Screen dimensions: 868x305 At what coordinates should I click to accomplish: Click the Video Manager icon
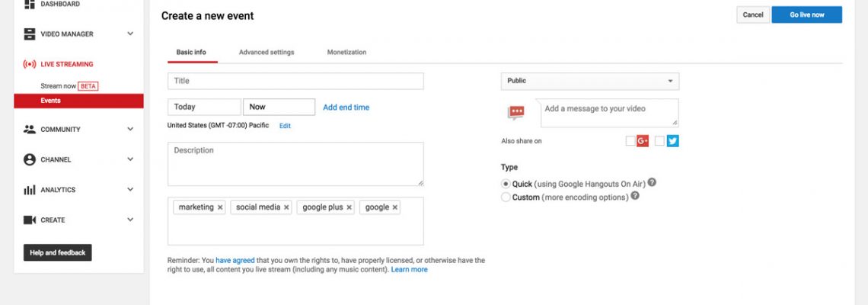30,34
